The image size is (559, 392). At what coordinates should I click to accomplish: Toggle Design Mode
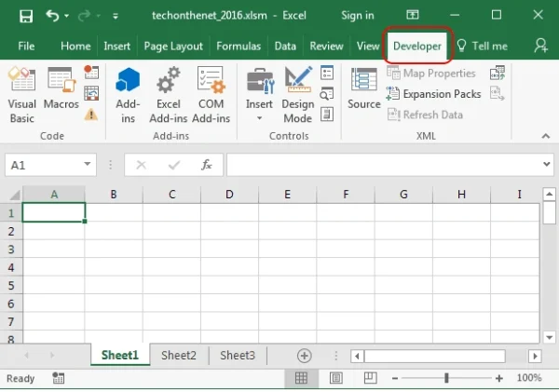[x=298, y=94]
